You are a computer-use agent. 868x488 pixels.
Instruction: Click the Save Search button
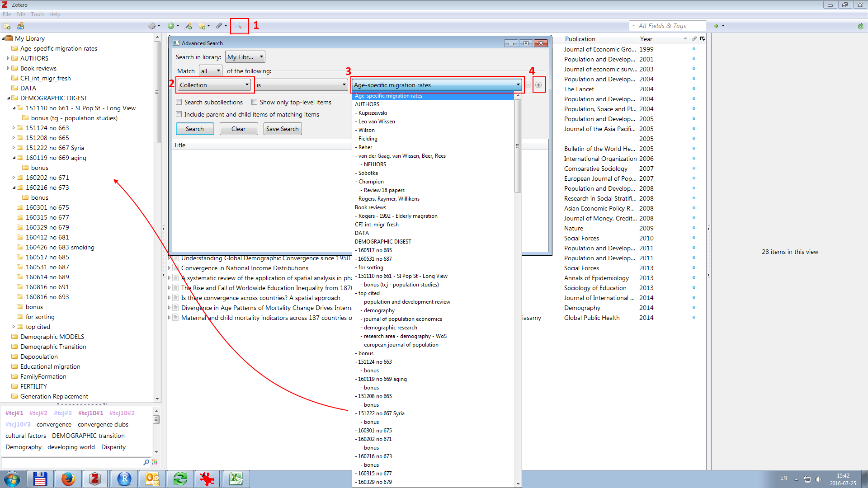(283, 129)
